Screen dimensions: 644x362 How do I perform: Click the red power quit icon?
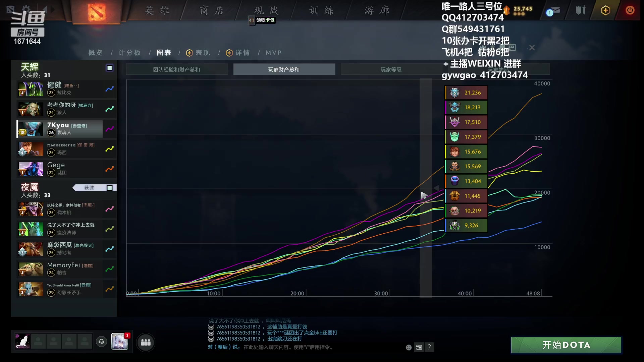point(630,10)
